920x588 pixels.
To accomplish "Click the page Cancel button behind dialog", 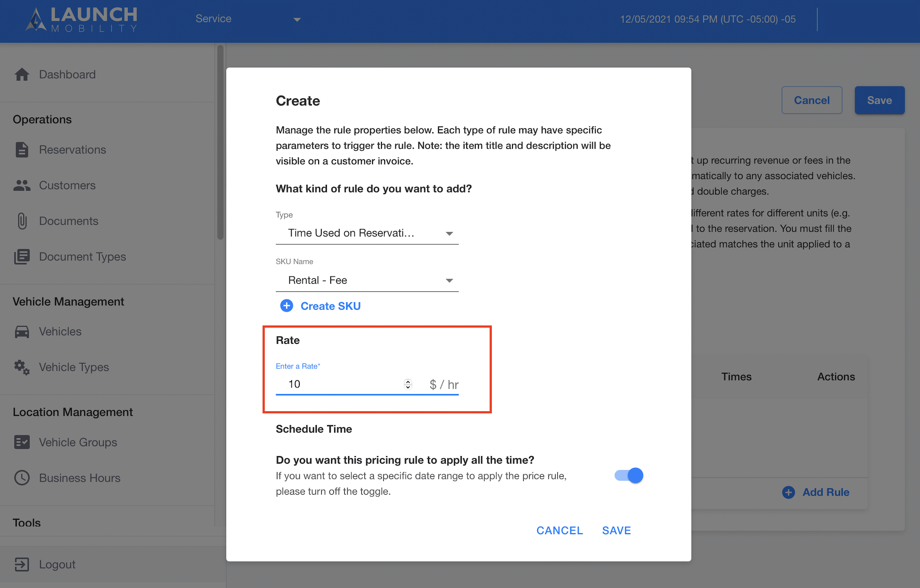I will point(812,100).
